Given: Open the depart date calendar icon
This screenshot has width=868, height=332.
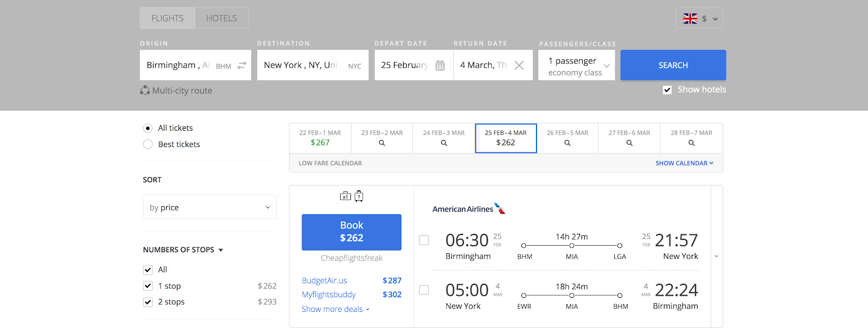Looking at the screenshot, I should [440, 65].
